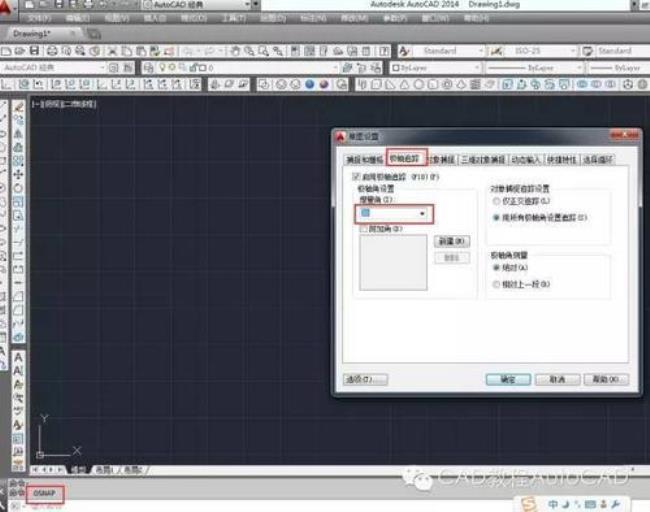The image size is (650, 512).
Task: Click the Dimension Style icon before ISO-25
Action: [497, 51]
